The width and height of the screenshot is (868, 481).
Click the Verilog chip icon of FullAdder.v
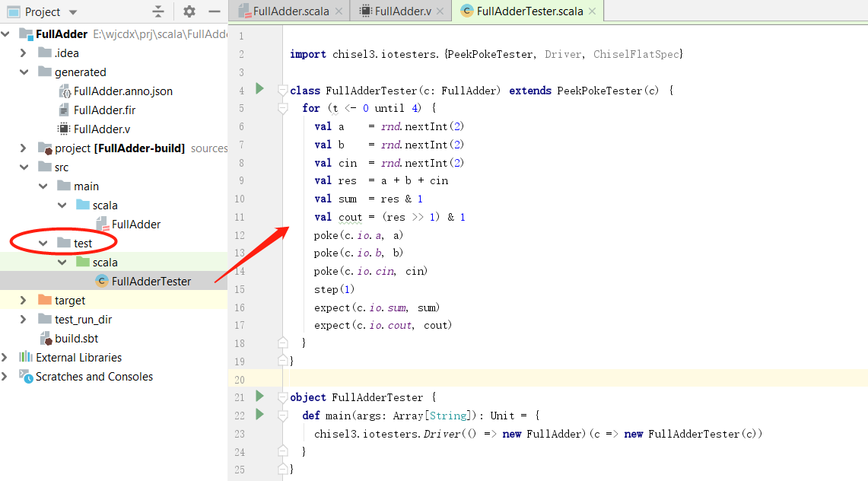[x=64, y=129]
